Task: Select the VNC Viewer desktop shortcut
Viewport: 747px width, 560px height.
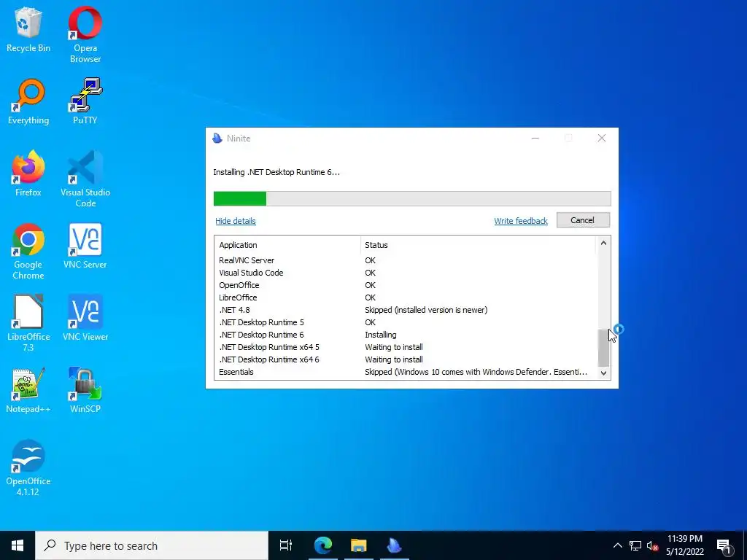Action: point(85,318)
